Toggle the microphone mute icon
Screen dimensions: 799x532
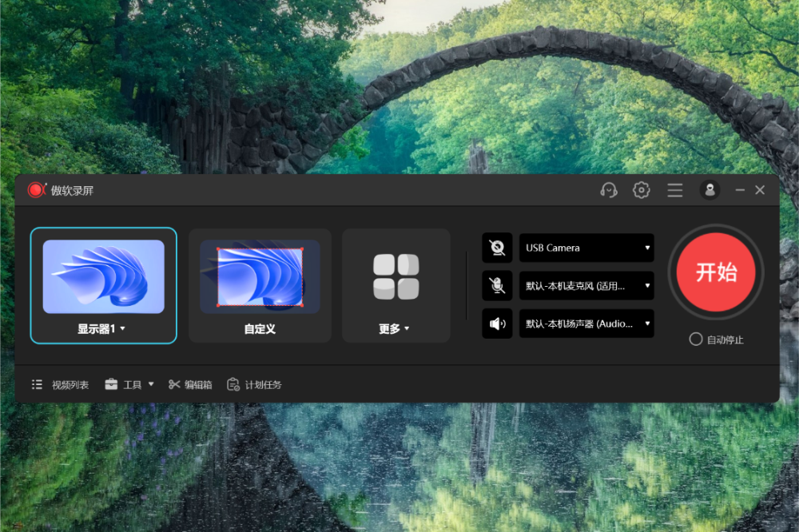[x=497, y=285]
